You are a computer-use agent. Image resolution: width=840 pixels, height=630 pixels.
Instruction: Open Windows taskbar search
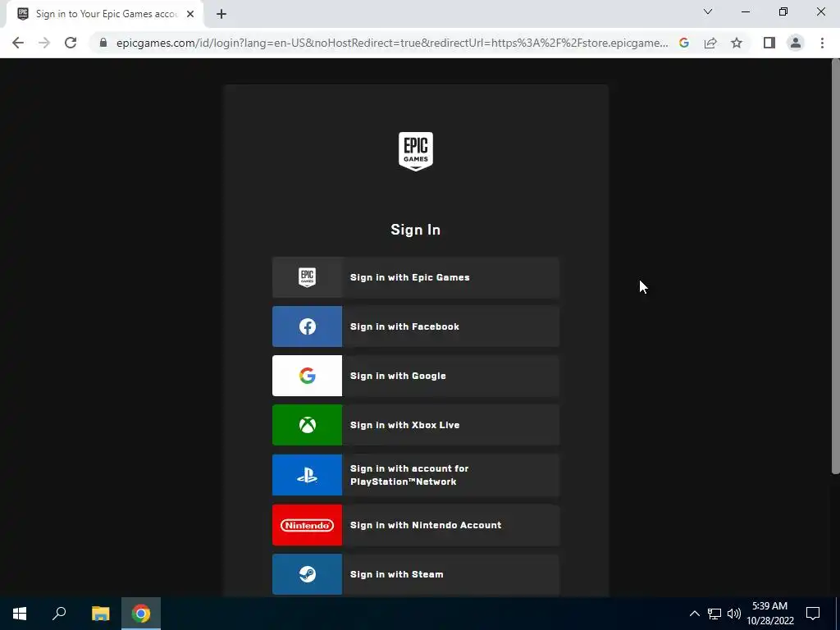pyautogui.click(x=59, y=614)
